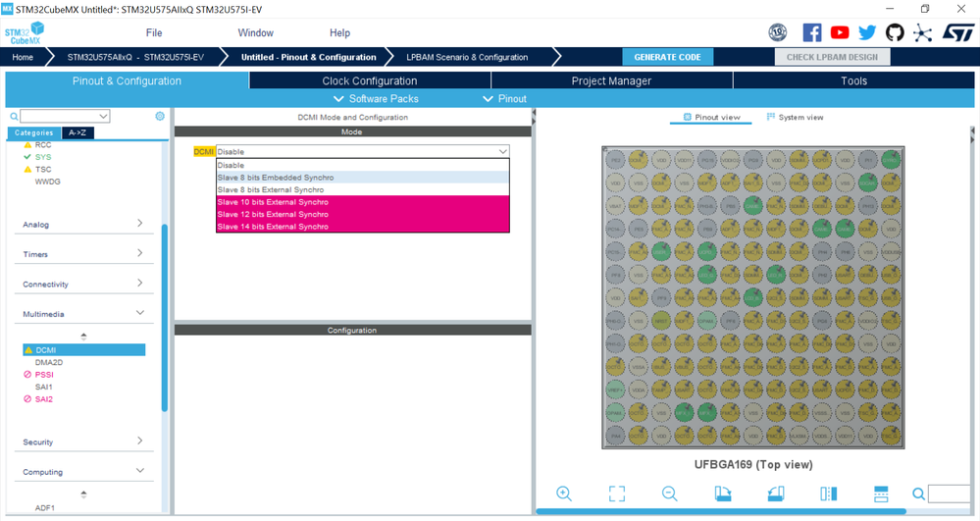The image size is (980, 521).
Task: Fit the chip to the view
Action: [617, 494]
